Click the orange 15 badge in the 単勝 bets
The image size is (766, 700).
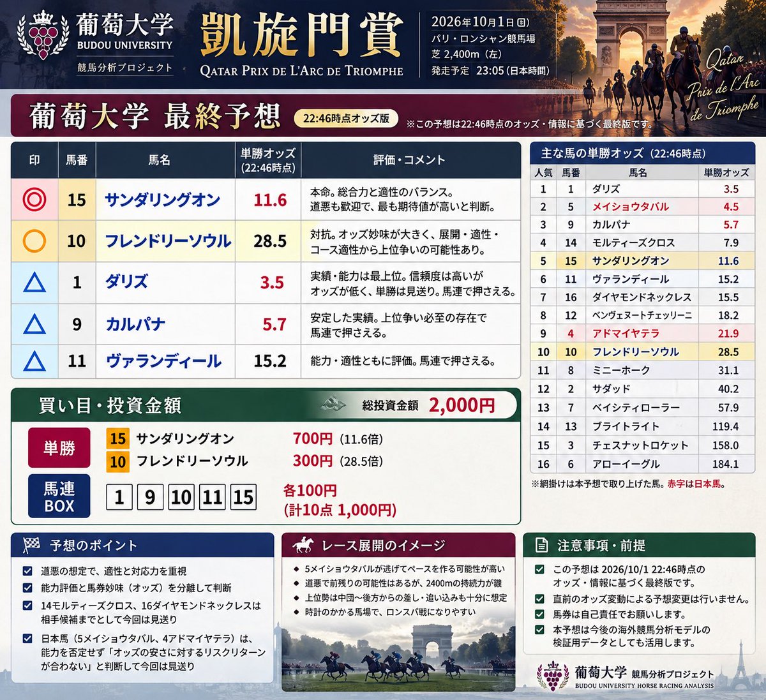[x=117, y=438]
